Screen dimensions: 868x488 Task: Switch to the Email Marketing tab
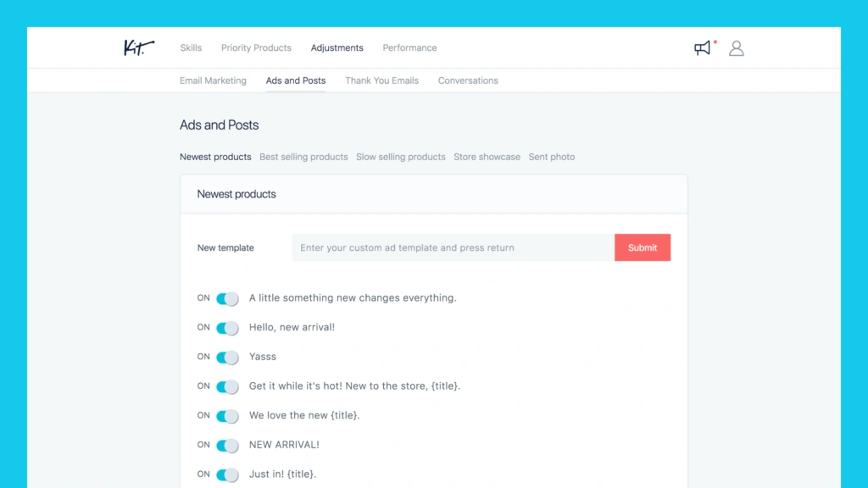(x=213, y=81)
